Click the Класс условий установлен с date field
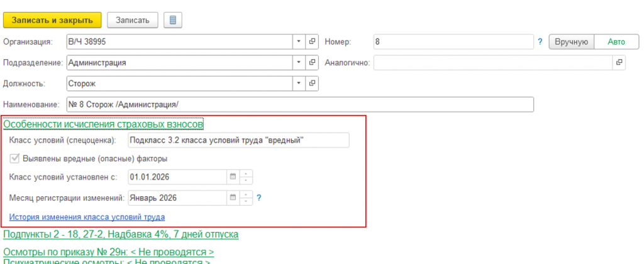 (177, 177)
